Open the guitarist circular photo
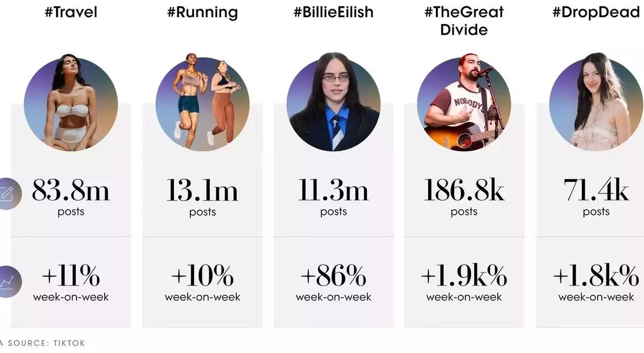Screen dimensions: 644x353 (x=464, y=102)
